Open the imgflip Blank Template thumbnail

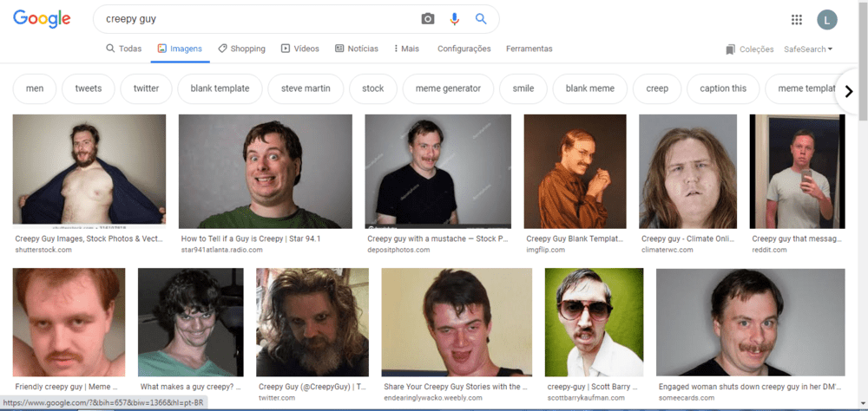[575, 172]
